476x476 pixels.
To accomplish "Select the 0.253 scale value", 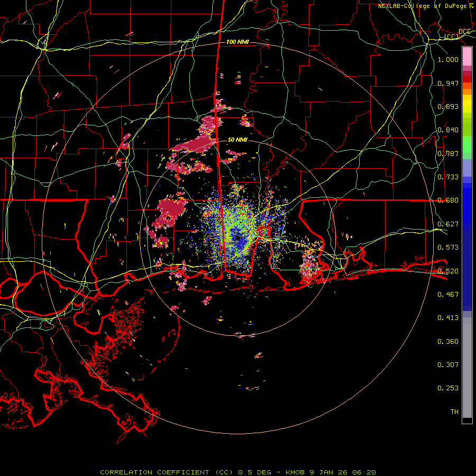I will [448, 388].
